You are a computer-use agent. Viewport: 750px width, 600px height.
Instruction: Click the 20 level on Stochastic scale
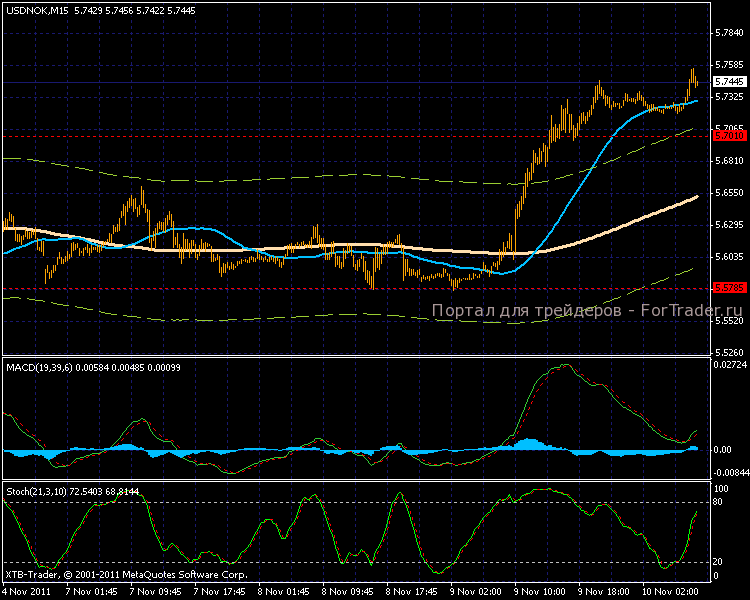[719, 560]
